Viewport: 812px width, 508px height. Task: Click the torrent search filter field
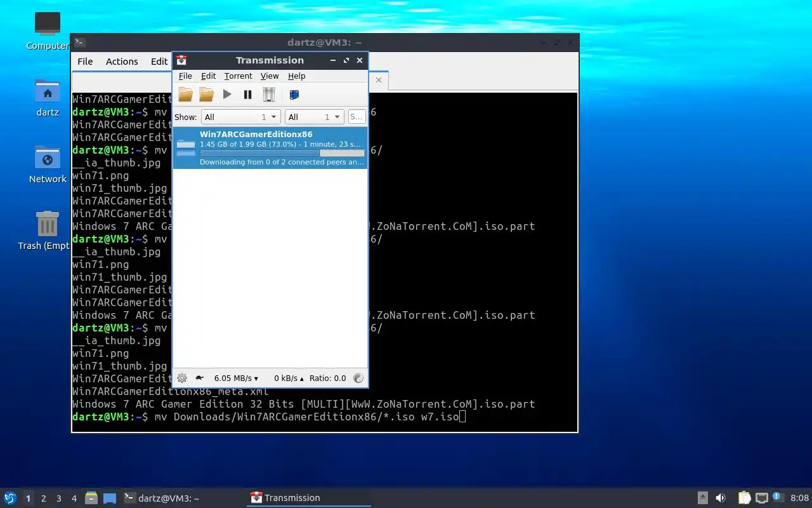(357, 117)
